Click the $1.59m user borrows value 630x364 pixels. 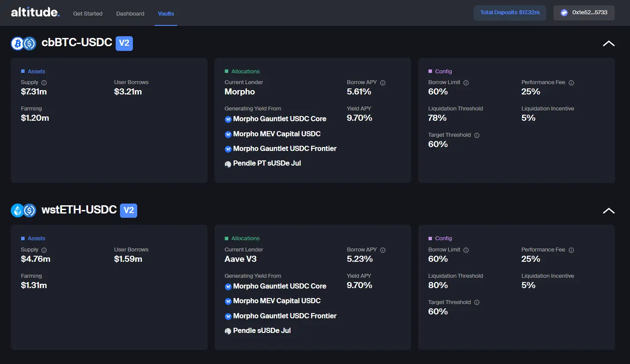128,259
